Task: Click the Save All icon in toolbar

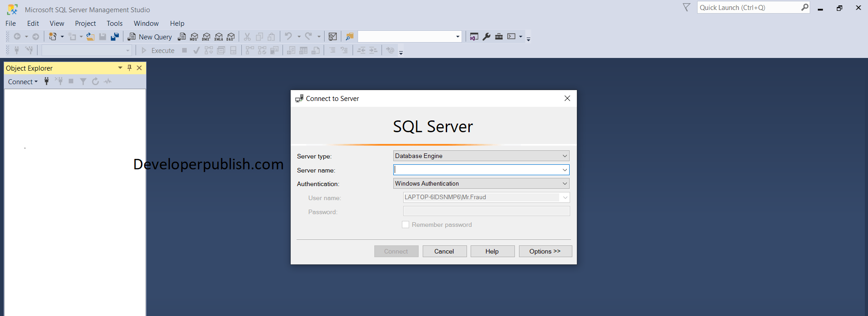Action: point(115,37)
